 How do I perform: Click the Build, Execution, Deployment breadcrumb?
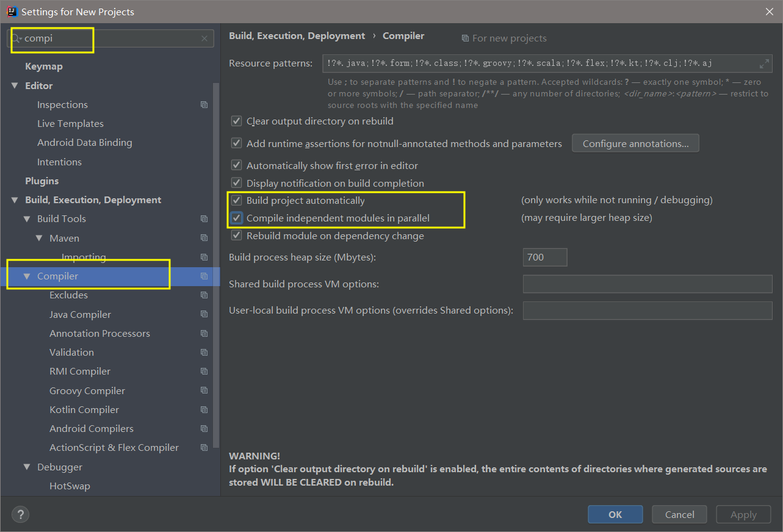point(297,36)
